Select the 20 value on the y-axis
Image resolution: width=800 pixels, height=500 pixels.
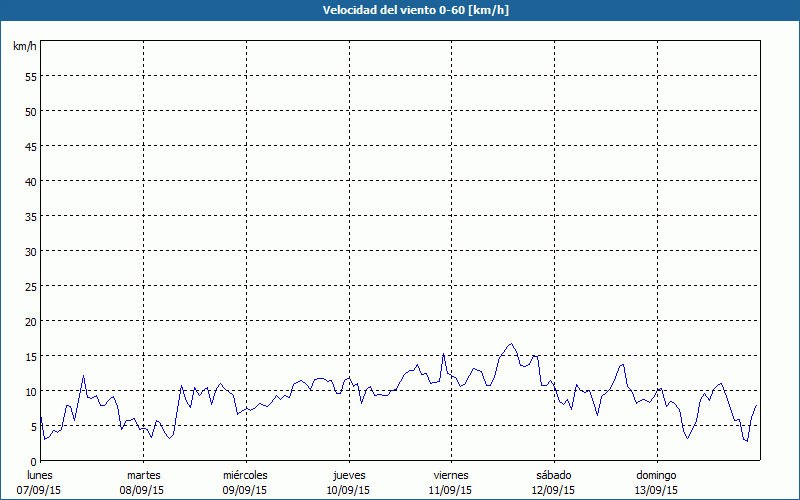[30, 321]
